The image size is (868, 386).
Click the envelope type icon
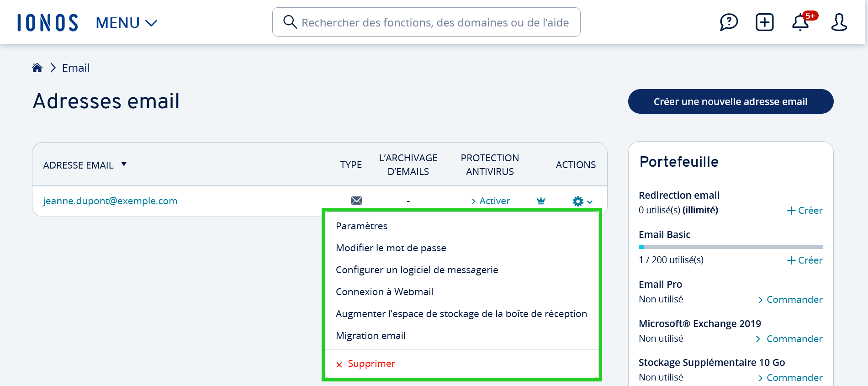[356, 201]
